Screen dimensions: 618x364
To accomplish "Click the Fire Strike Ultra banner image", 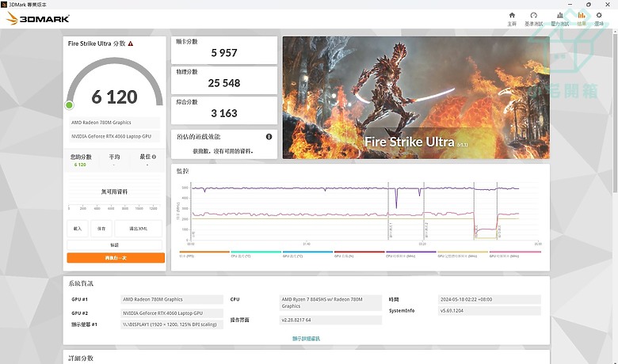I will (x=416, y=97).
